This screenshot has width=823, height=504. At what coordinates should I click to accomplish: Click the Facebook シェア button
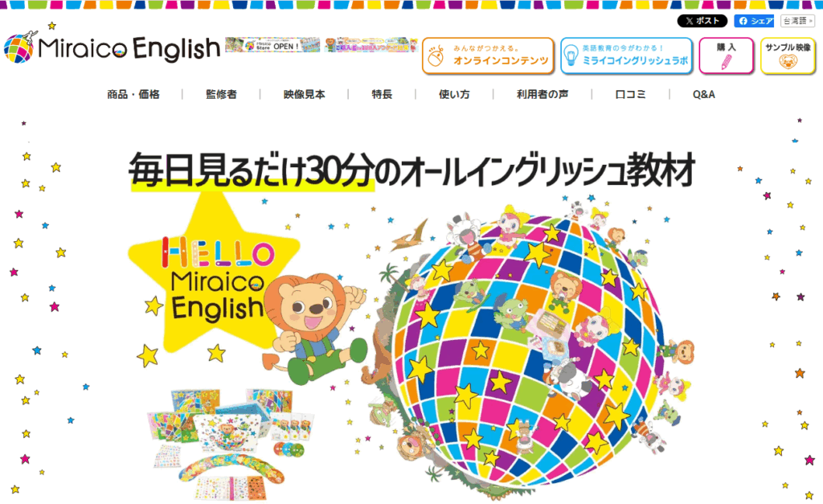754,21
